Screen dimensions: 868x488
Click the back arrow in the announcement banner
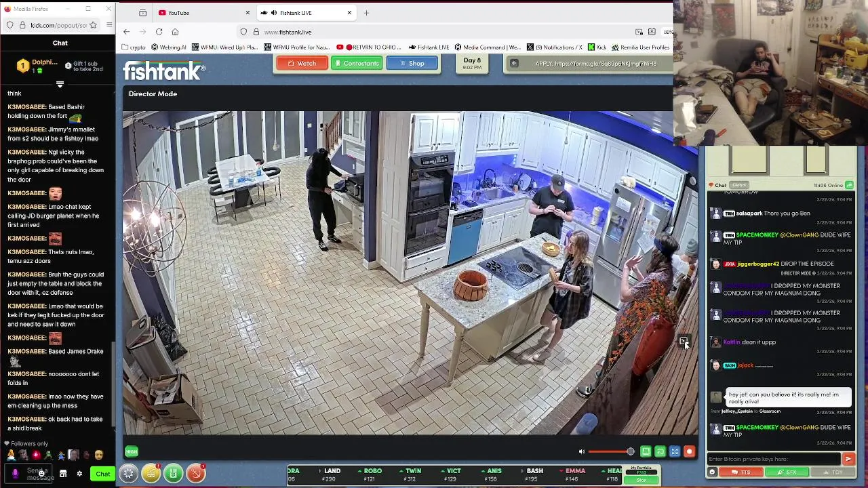pyautogui.click(x=514, y=64)
